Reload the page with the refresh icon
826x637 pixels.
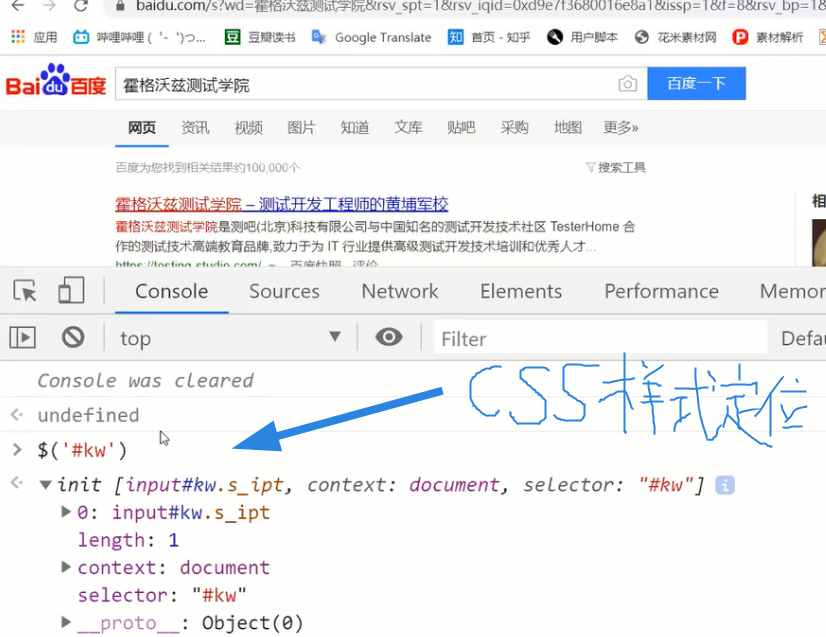tap(81, 5)
